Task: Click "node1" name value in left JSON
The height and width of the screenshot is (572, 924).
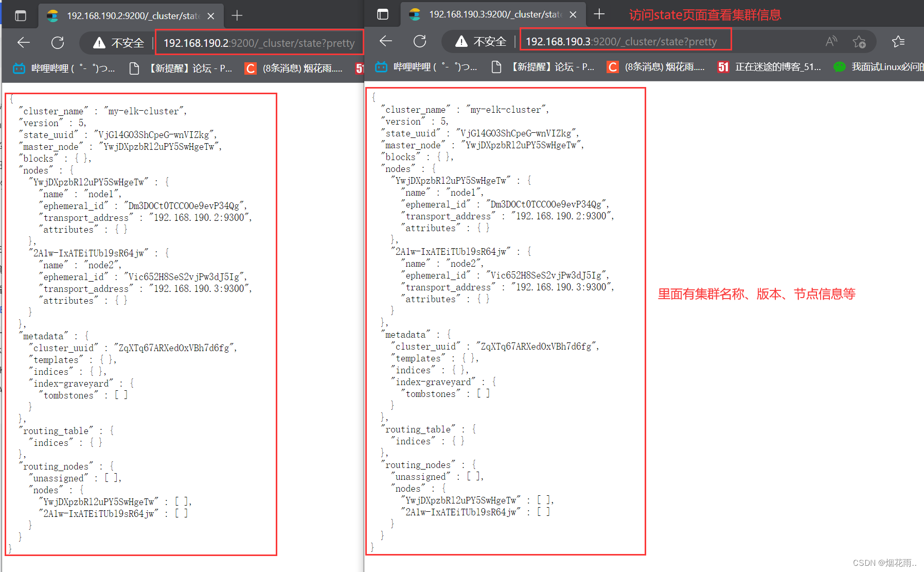Action: click(x=101, y=194)
